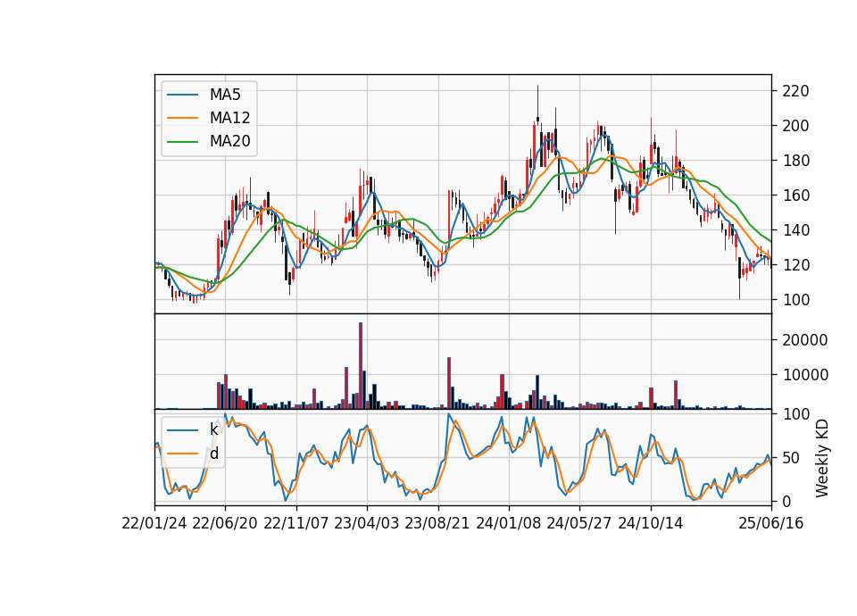The image size is (857, 616).
Task: Click the 24/05/27 date tick label
Action: coord(579,523)
